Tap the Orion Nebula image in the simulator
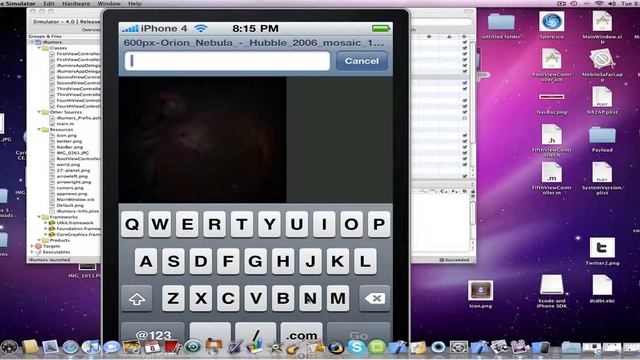 pyautogui.click(x=202, y=140)
